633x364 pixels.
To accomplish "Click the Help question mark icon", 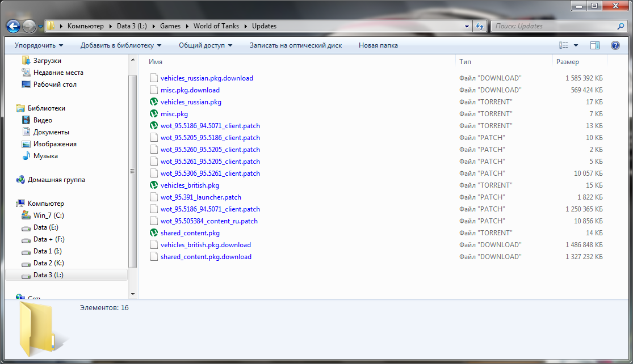I will pos(615,45).
